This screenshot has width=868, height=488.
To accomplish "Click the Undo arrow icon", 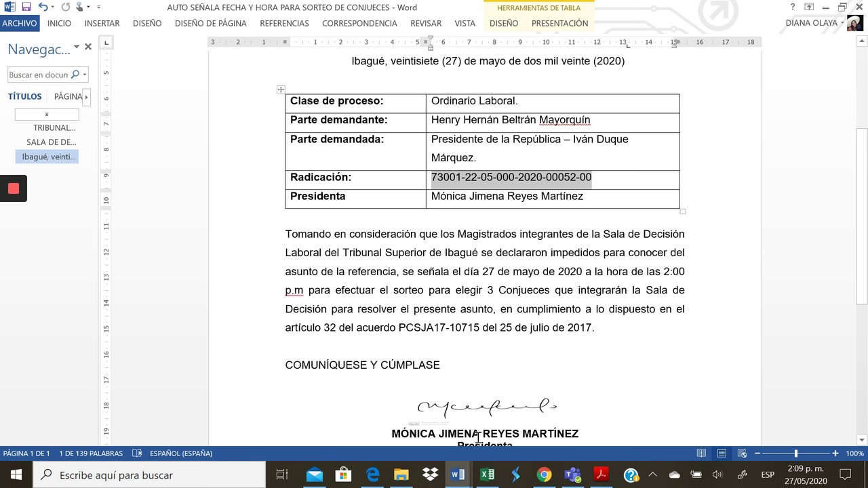I will point(43,7).
